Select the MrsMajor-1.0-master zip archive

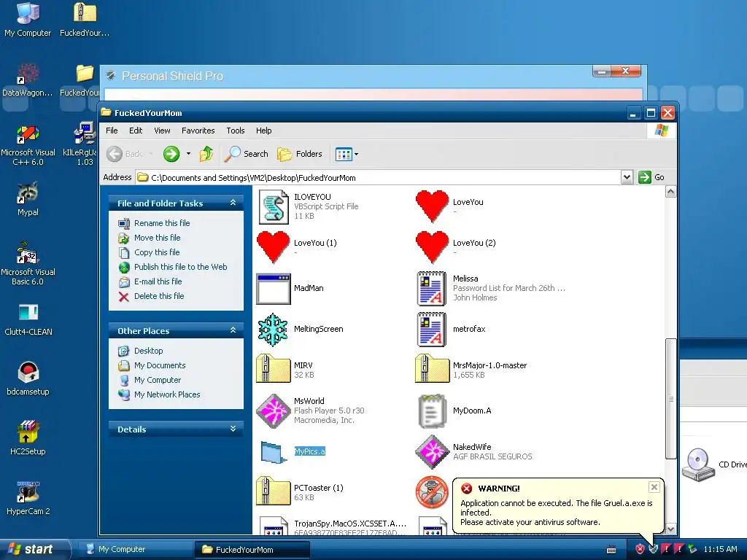coord(432,368)
